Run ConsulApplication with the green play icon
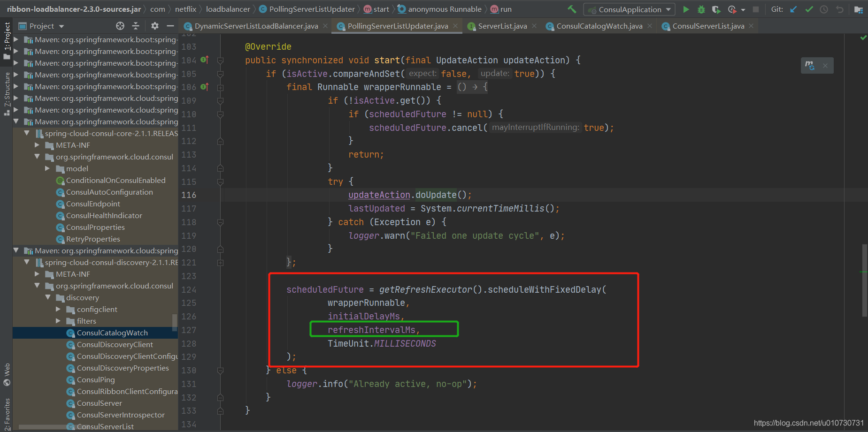Viewport: 868px width, 432px height. pos(686,9)
